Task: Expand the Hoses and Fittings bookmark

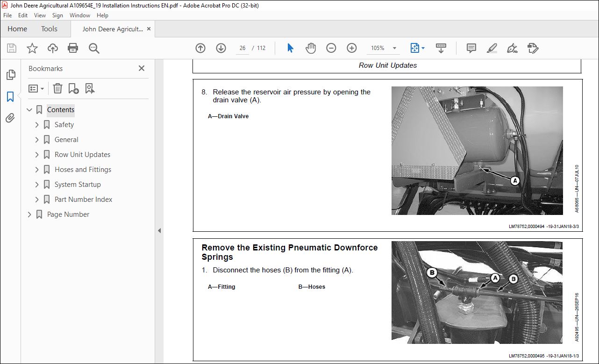Action: (37, 170)
